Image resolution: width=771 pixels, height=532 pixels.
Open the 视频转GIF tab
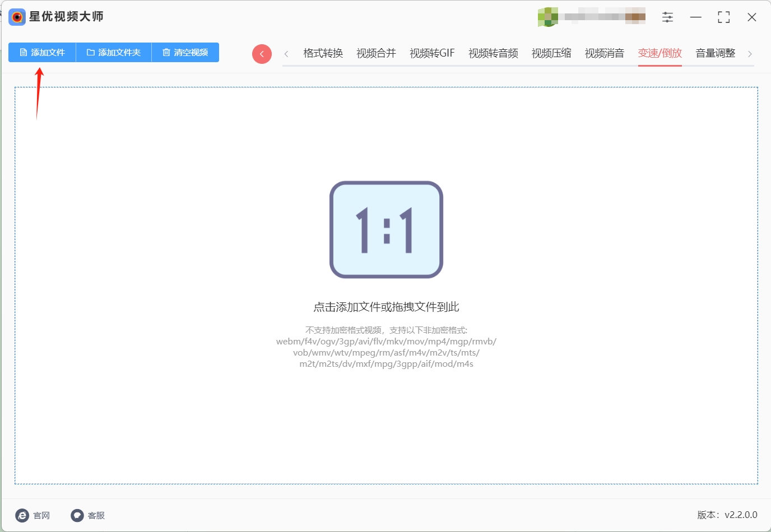432,53
